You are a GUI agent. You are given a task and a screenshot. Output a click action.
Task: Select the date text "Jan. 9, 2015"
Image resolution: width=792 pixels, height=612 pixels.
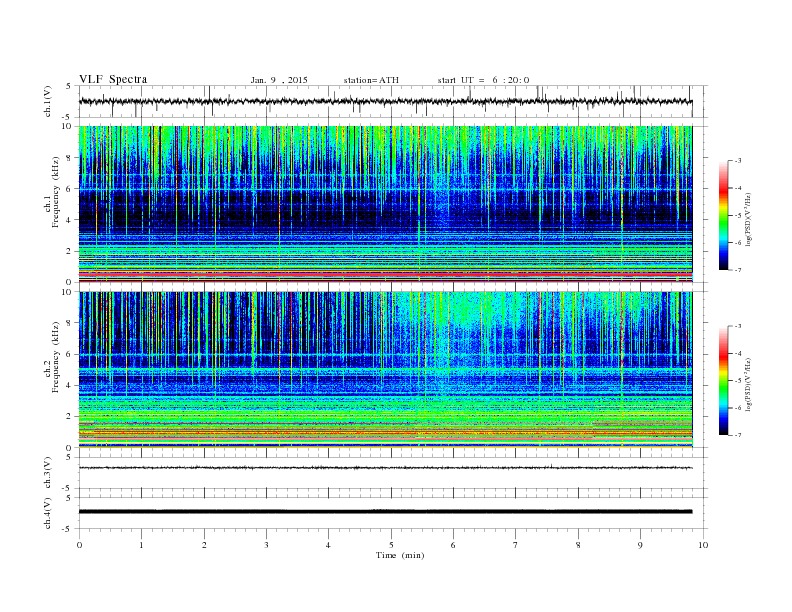pyautogui.click(x=279, y=80)
